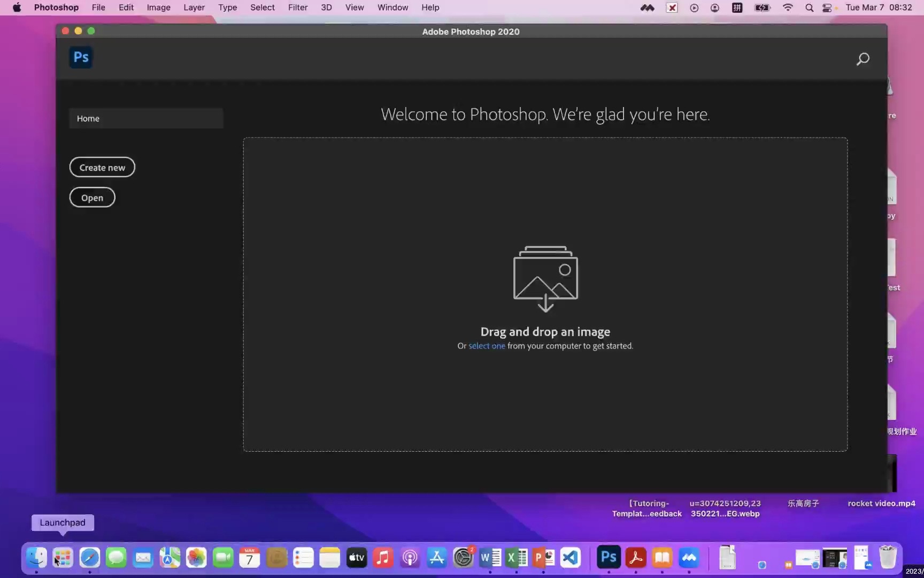Screen dimensions: 924x578
Task: Open Apple TV from the Dock
Action: point(357,558)
